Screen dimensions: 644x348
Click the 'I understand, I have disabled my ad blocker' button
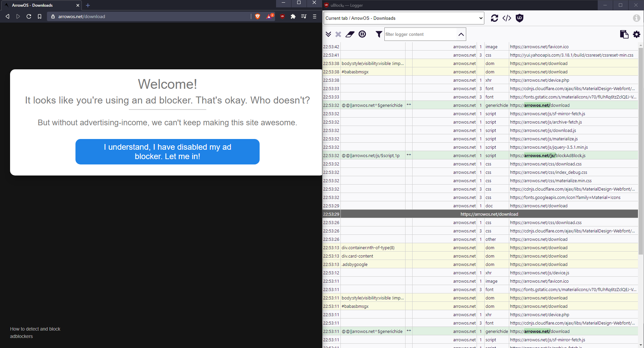167,151
